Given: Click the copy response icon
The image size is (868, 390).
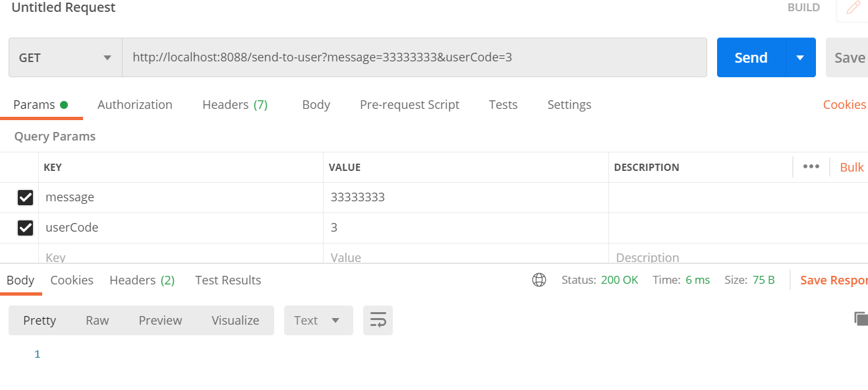Looking at the screenshot, I should click(x=861, y=319).
